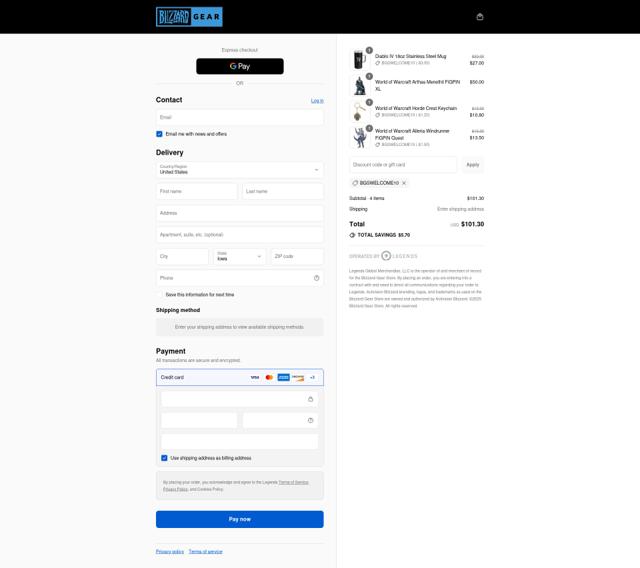Open the Country/Region dropdown

click(240, 170)
